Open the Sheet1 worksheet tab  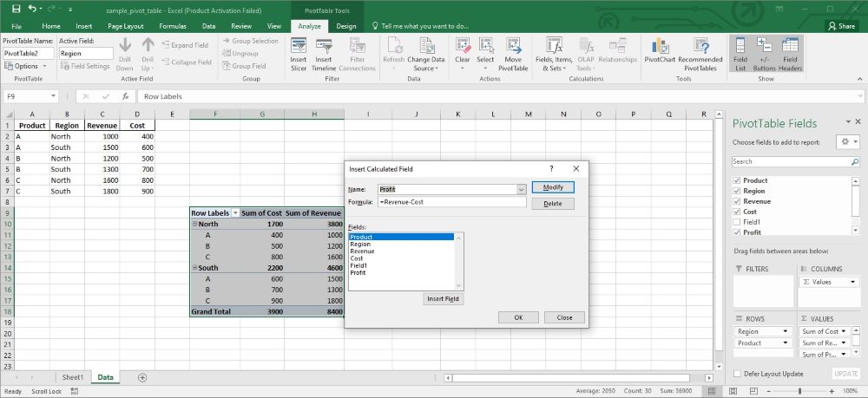tap(72, 377)
